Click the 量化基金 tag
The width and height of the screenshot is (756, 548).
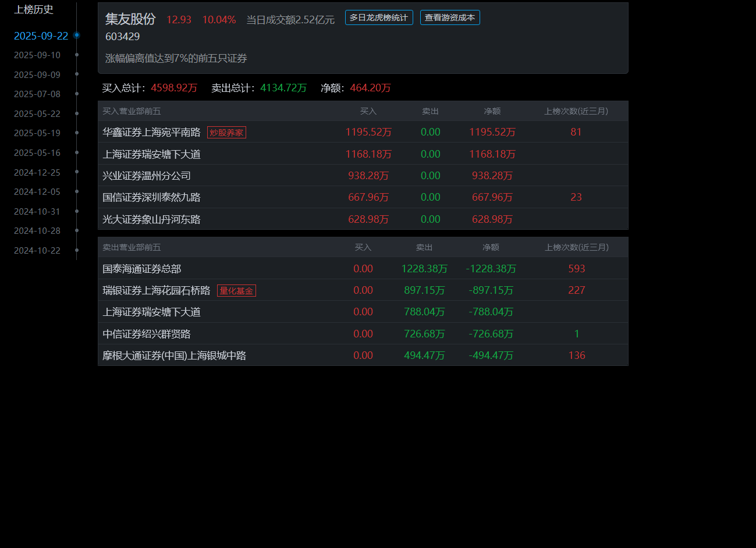(236, 291)
